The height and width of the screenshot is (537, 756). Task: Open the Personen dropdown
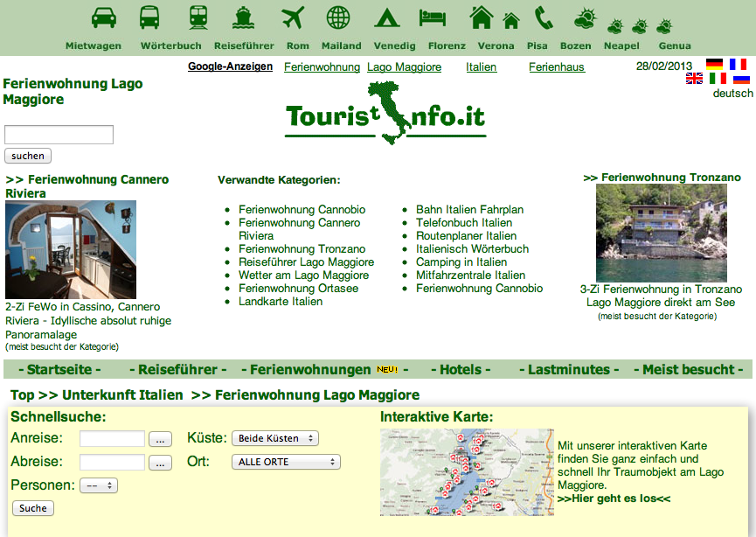(x=98, y=485)
